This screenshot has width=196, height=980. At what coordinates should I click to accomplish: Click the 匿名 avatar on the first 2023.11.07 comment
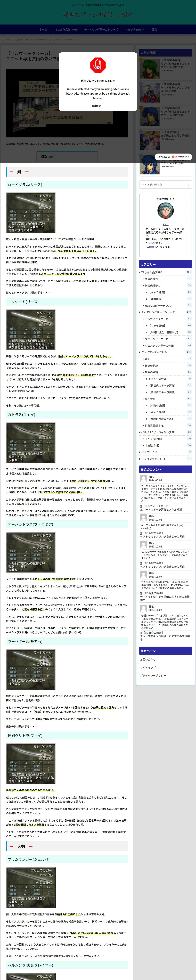pyautogui.click(x=143, y=575)
